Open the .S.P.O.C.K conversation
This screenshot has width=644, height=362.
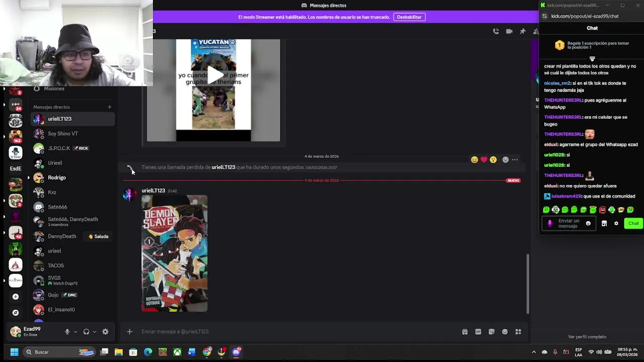pos(73,148)
